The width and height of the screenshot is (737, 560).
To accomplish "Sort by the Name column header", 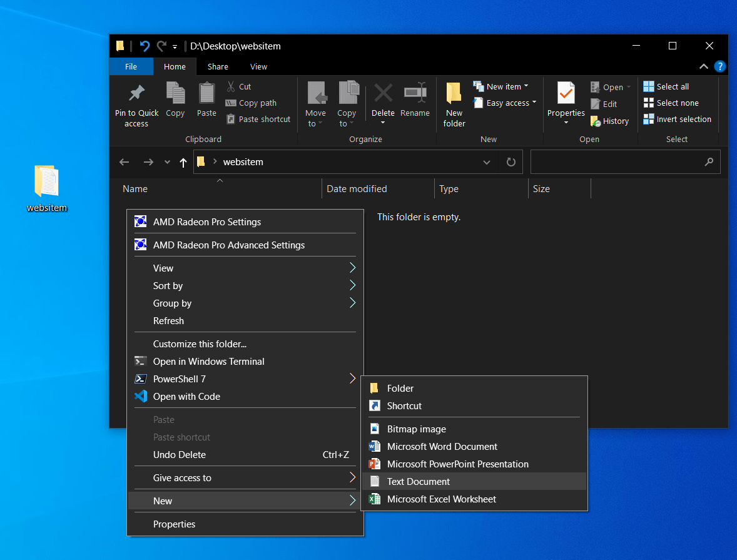I will pos(135,188).
